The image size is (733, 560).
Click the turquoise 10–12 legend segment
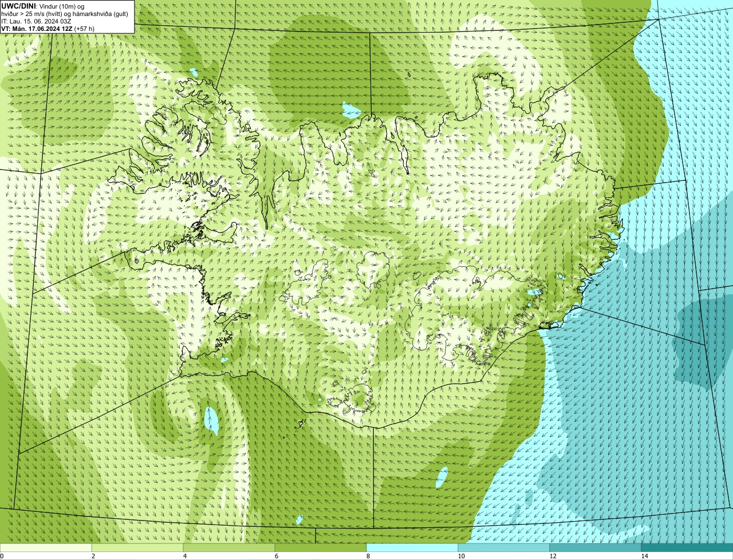tap(504, 547)
